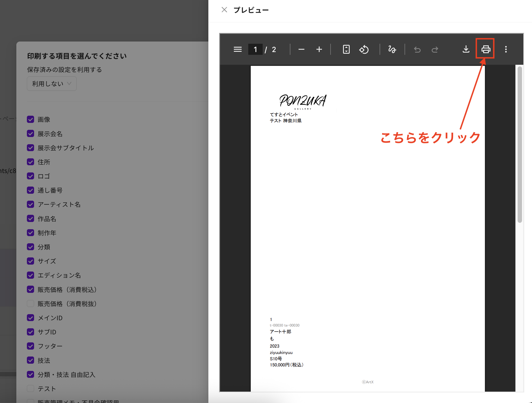The width and height of the screenshot is (532, 403).
Task: Close the プレビュー panel with X
Action: click(224, 10)
